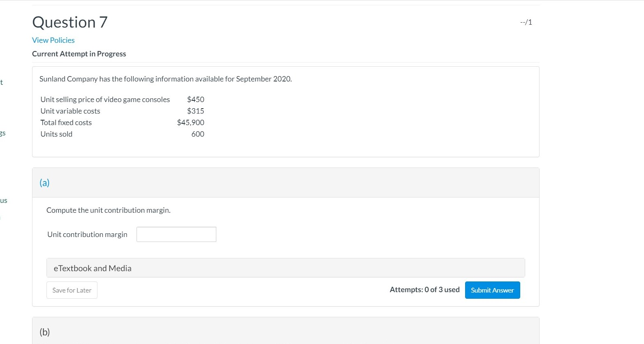Select the $450 unit selling price value
Screen dimensions: 644x344
(196, 99)
